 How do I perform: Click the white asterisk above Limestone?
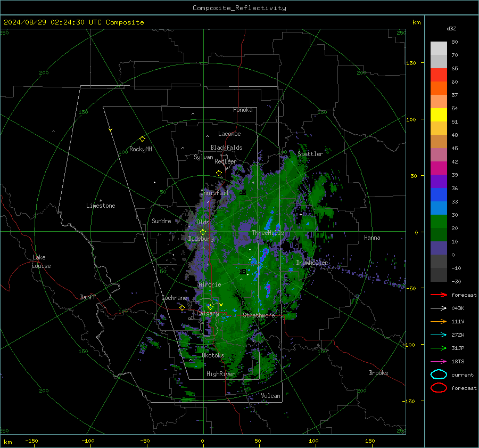101,201
